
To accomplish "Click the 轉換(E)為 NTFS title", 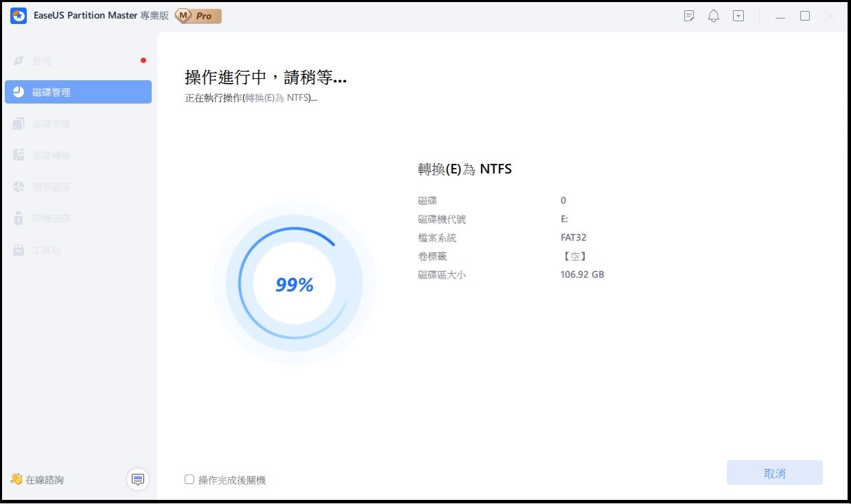I will [x=465, y=169].
